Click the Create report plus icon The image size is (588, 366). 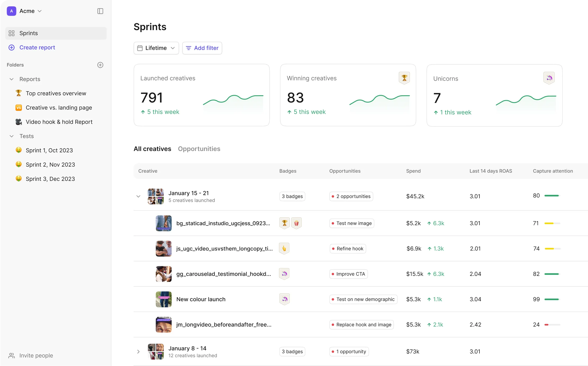[11, 48]
